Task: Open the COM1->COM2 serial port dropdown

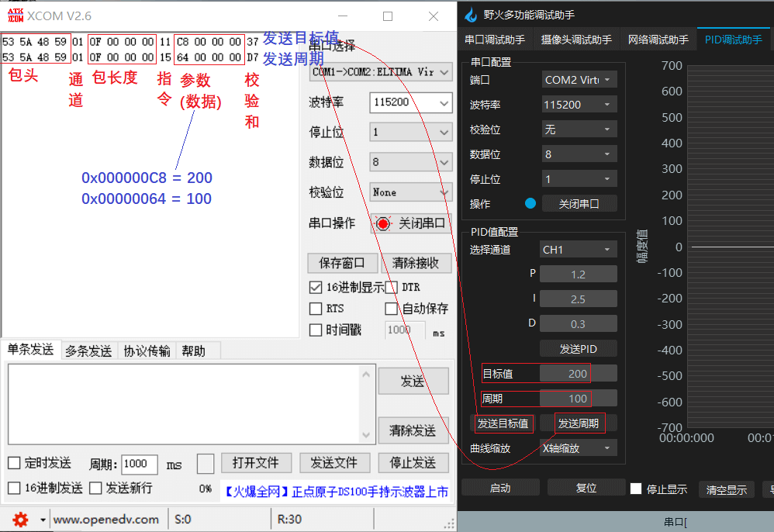Action: coord(381,72)
